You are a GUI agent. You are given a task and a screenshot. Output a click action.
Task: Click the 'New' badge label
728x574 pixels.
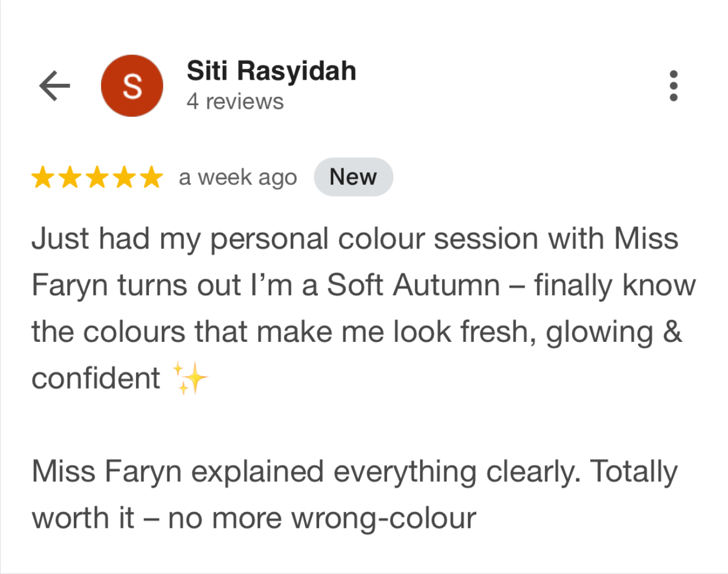click(x=353, y=177)
